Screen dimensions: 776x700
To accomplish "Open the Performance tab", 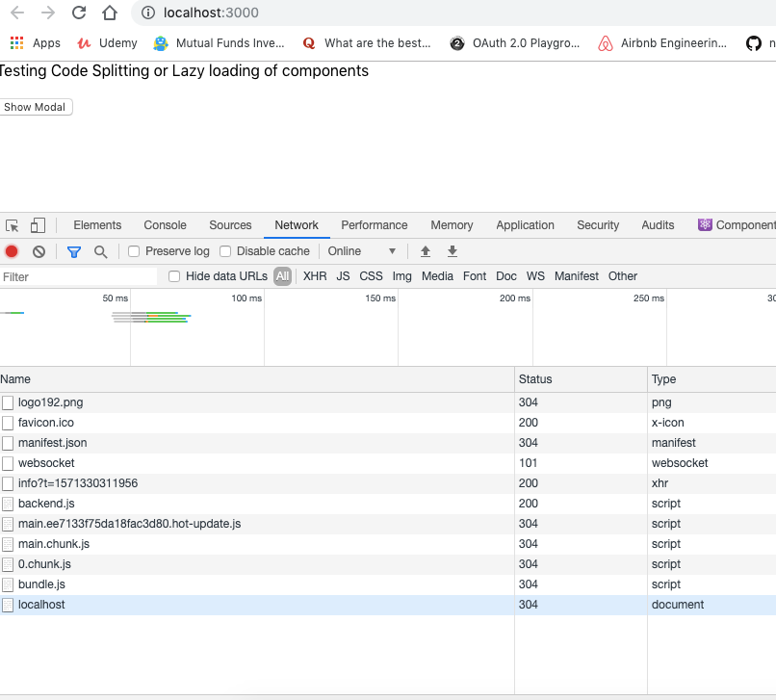I will pyautogui.click(x=374, y=224).
